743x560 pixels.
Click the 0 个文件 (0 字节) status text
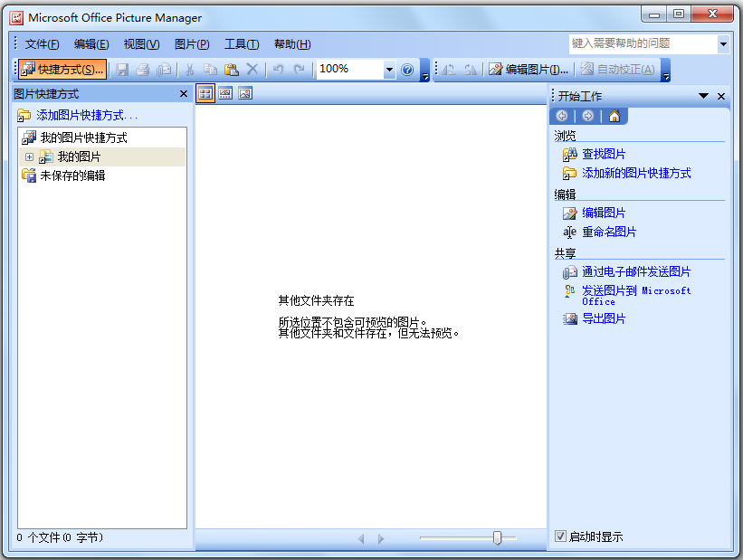tap(60, 537)
